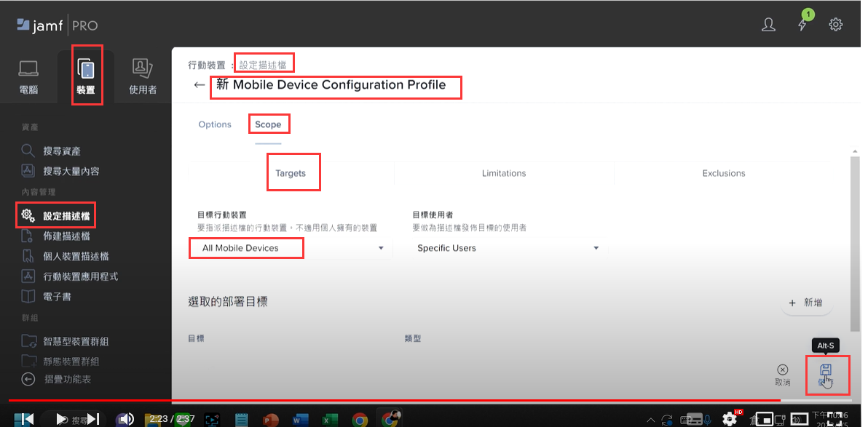
Task: Open Jamf settings gear icon
Action: click(836, 25)
